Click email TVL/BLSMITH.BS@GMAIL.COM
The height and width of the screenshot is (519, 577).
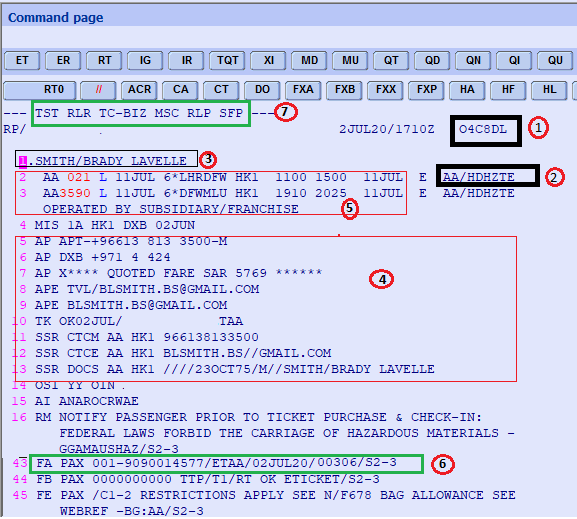point(163,289)
